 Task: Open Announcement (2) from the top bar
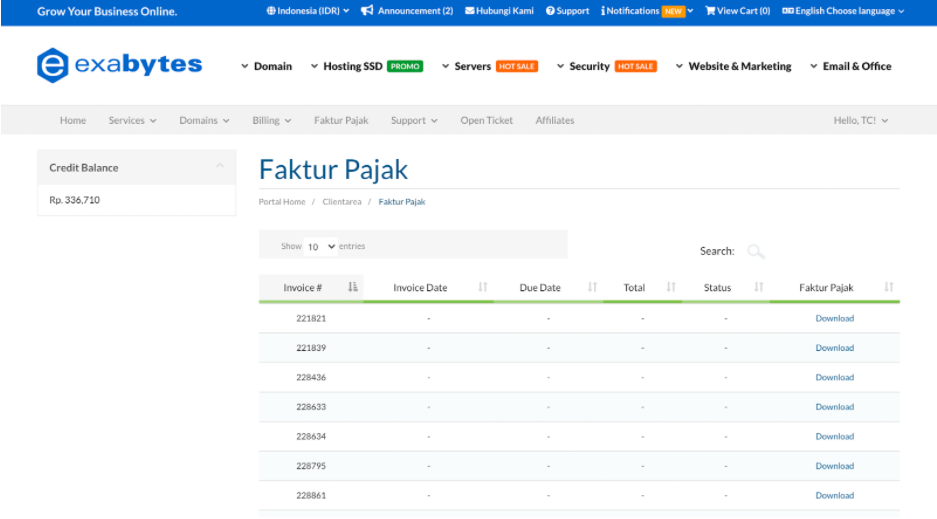click(407, 11)
